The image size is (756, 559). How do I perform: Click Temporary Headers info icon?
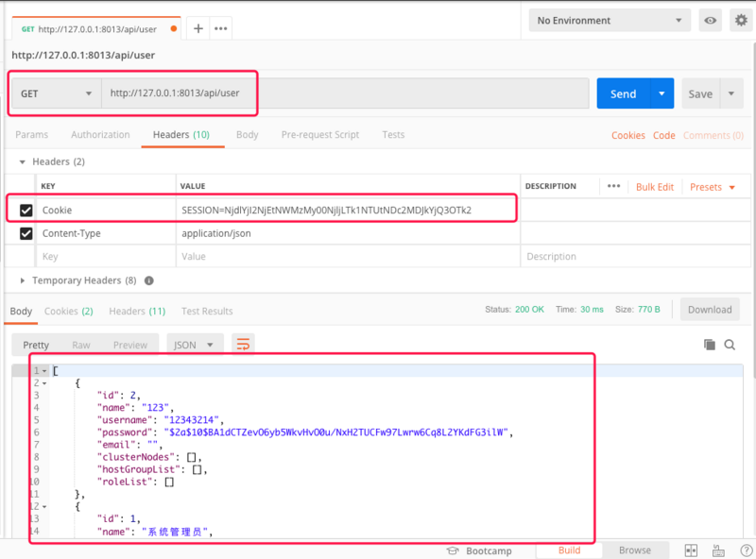point(149,280)
